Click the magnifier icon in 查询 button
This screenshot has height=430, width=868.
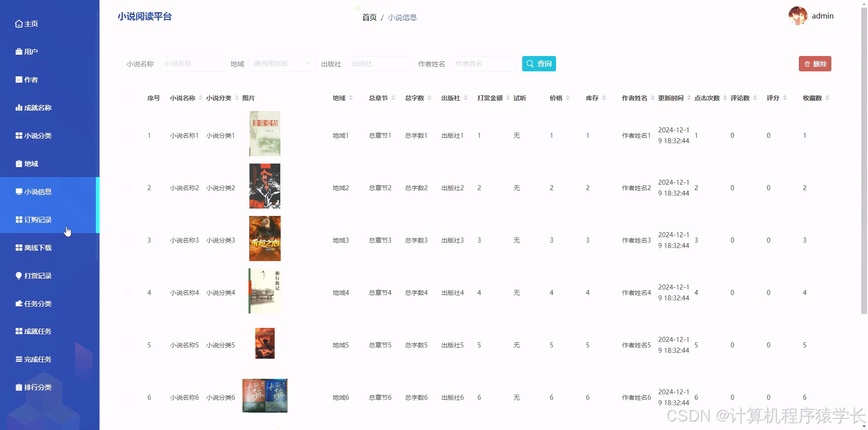(x=530, y=64)
